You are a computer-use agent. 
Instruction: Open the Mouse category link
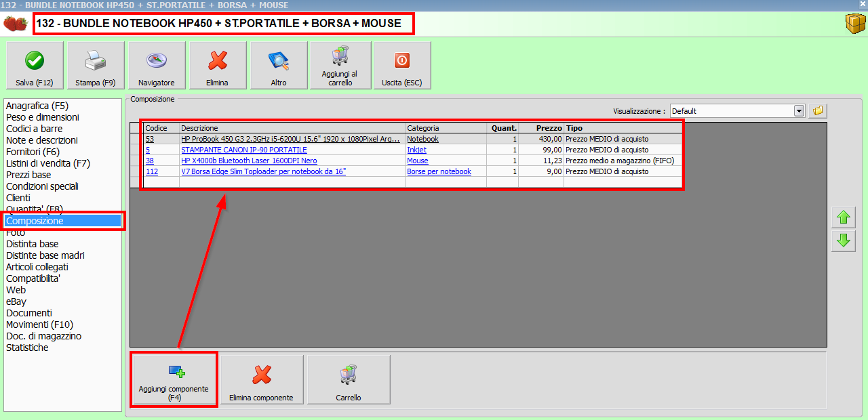418,161
